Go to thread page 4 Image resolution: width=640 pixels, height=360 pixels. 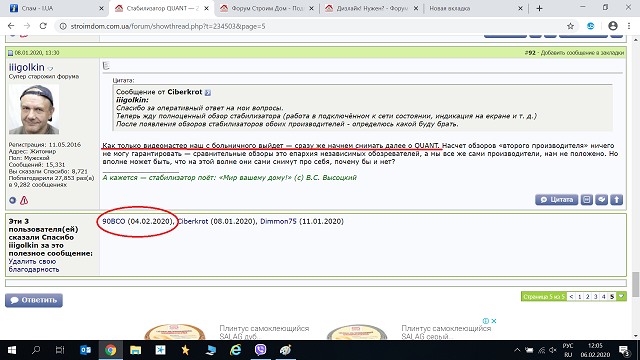[x=604, y=297]
